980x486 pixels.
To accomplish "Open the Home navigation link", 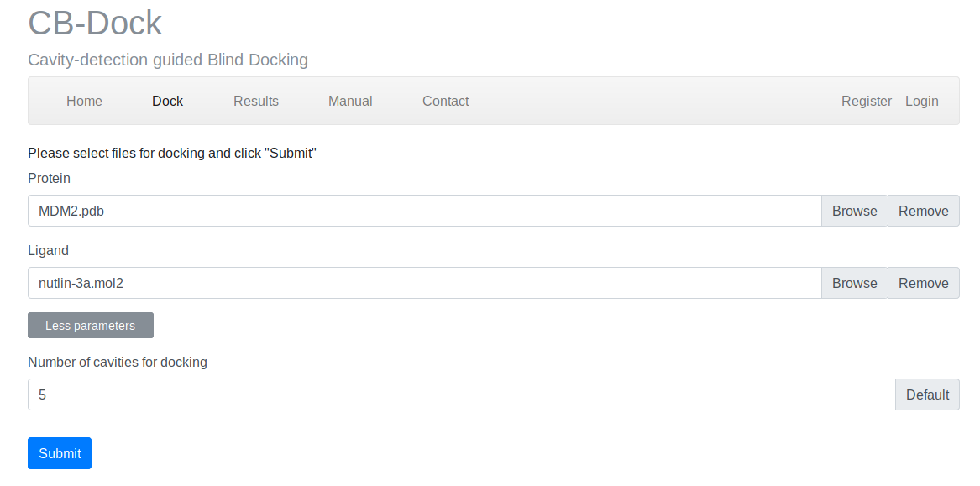I will (84, 101).
